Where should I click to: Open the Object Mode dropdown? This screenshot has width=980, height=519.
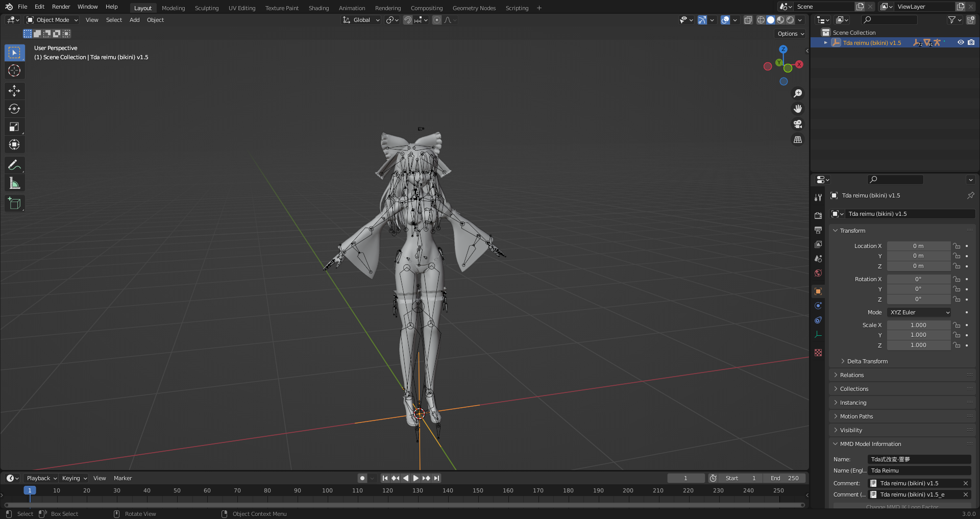(x=51, y=20)
